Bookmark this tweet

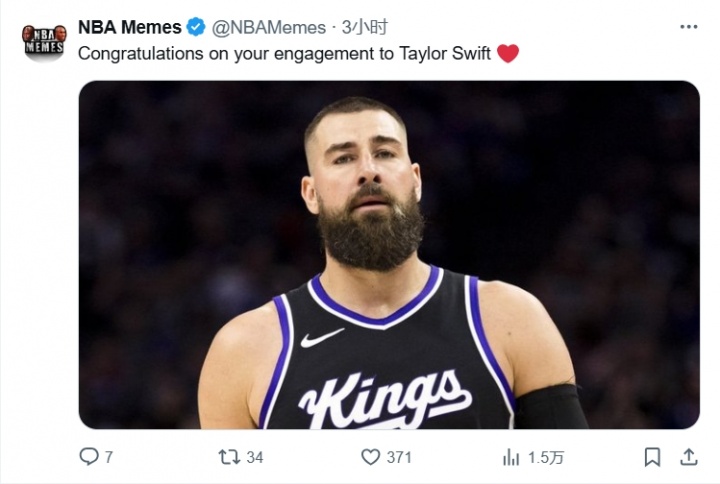coord(652,457)
